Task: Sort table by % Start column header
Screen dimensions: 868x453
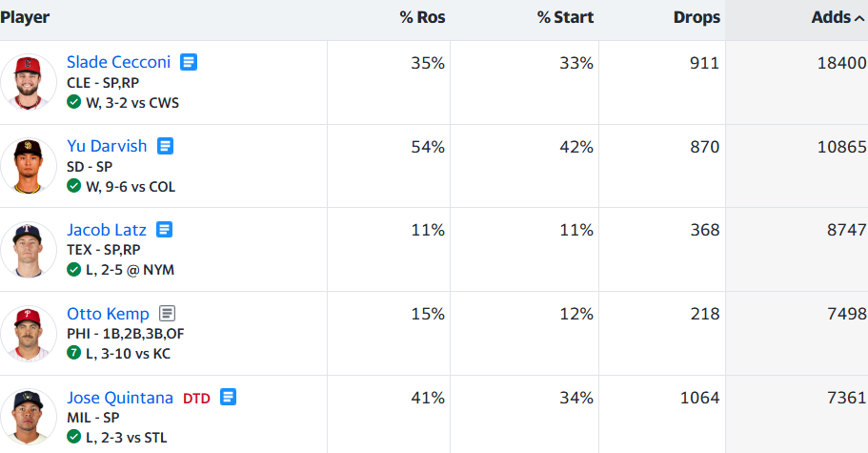Action: coord(565,18)
